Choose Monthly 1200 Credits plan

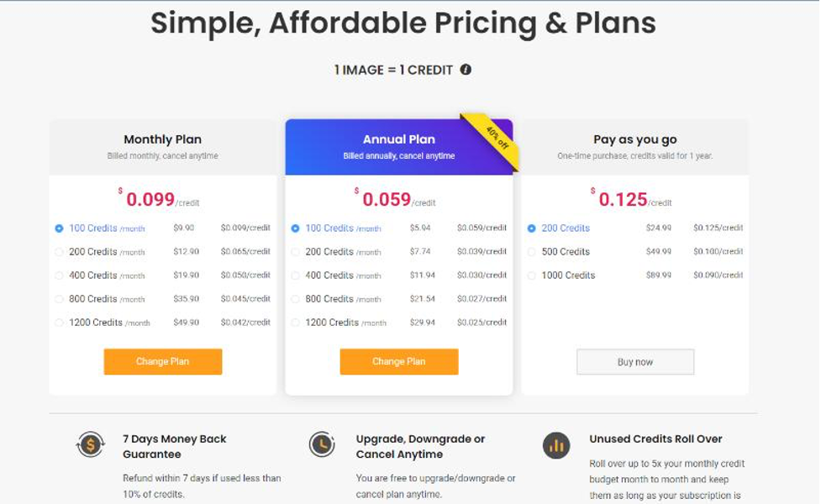59,323
